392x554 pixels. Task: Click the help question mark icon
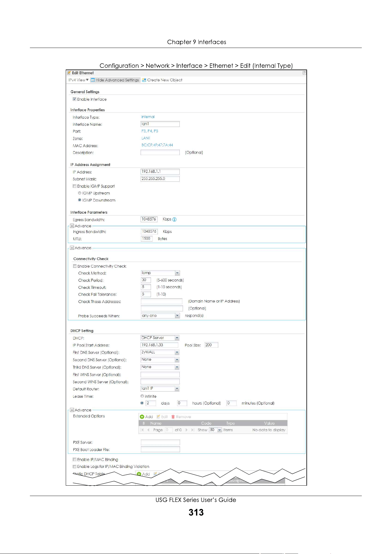(304, 73)
